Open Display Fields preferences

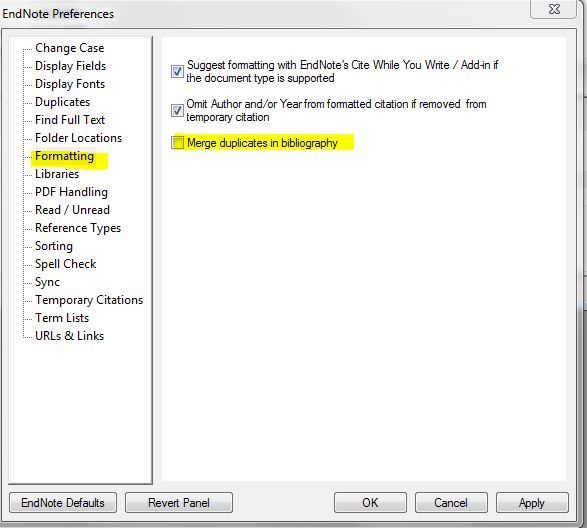point(70,66)
